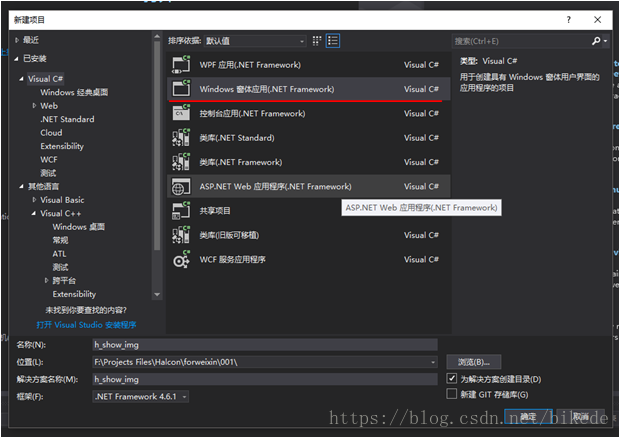Select 控制台应用(.NET Framework) template name
This screenshot has height=438, width=620.
(252, 113)
